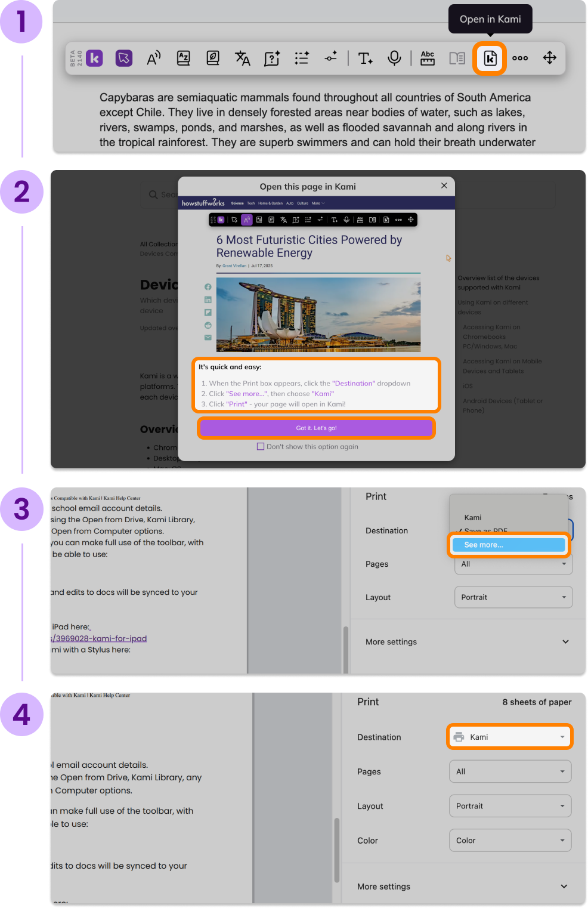Click the Facebook share icon in article preview
The image size is (588, 908).
pyautogui.click(x=208, y=287)
